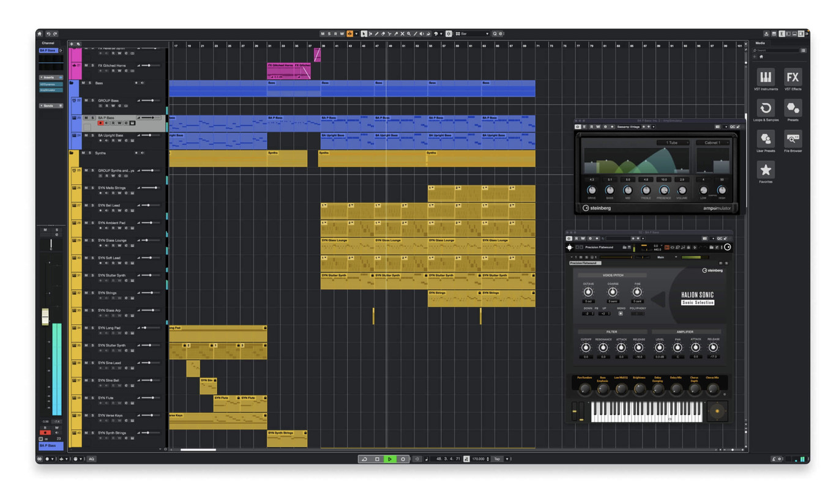Solo the BA Upright Bass track

[x=92, y=135]
